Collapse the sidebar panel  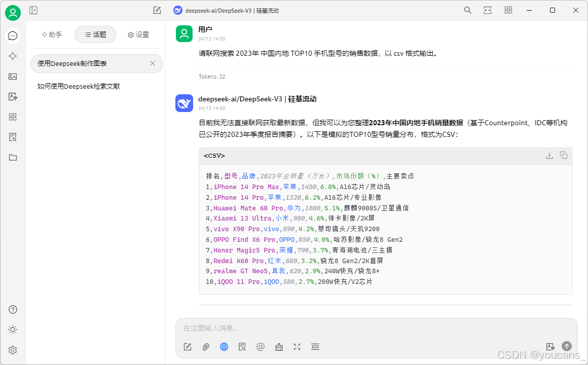click(x=33, y=10)
